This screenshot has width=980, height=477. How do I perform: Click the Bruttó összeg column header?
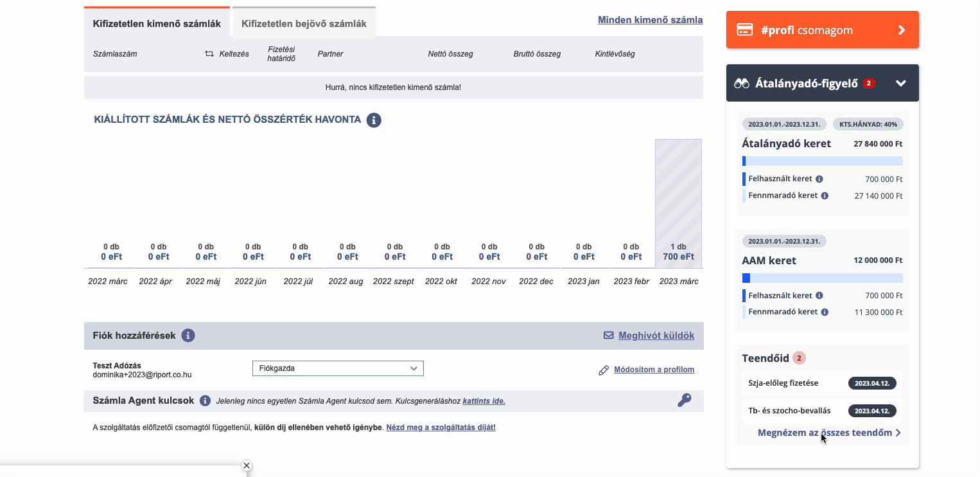click(x=537, y=54)
